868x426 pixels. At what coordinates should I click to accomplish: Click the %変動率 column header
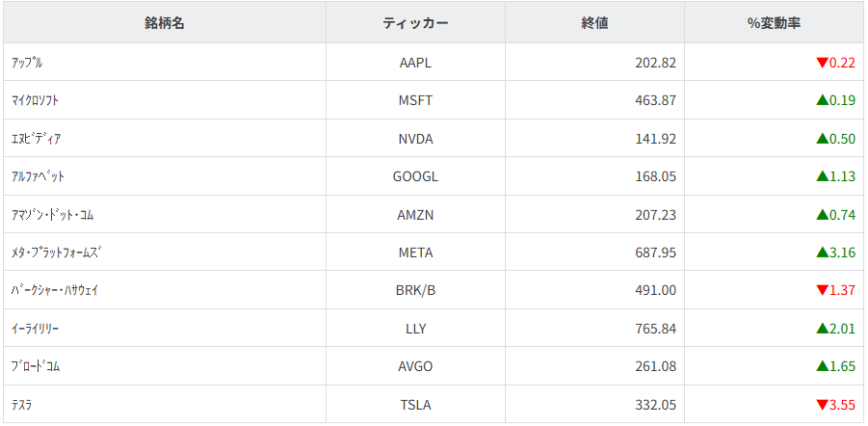click(x=774, y=23)
